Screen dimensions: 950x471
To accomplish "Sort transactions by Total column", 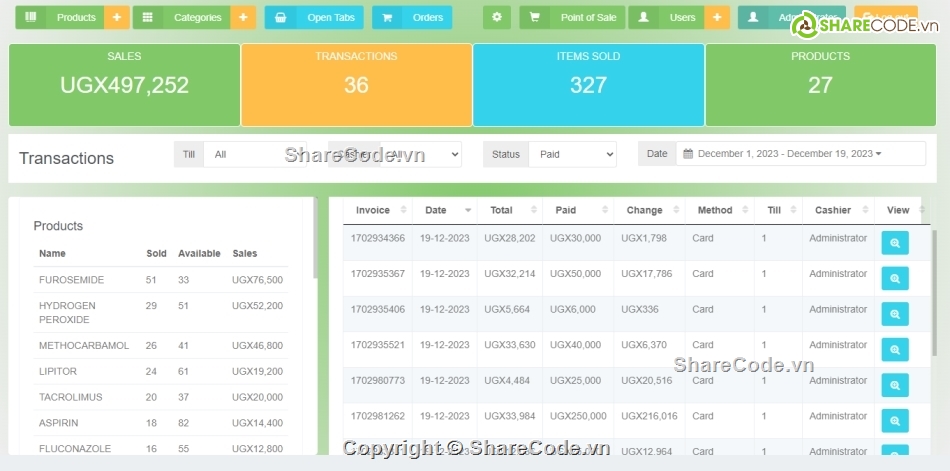I will coord(508,210).
